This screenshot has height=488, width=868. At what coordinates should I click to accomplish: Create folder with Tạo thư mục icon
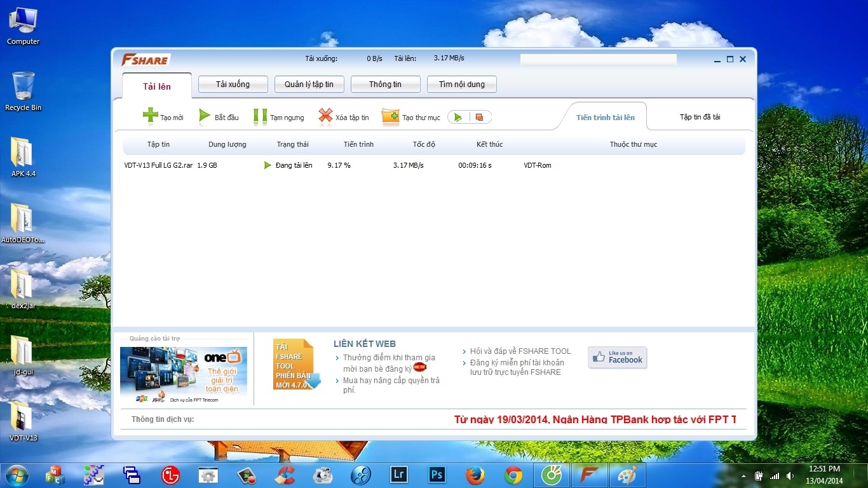point(390,116)
